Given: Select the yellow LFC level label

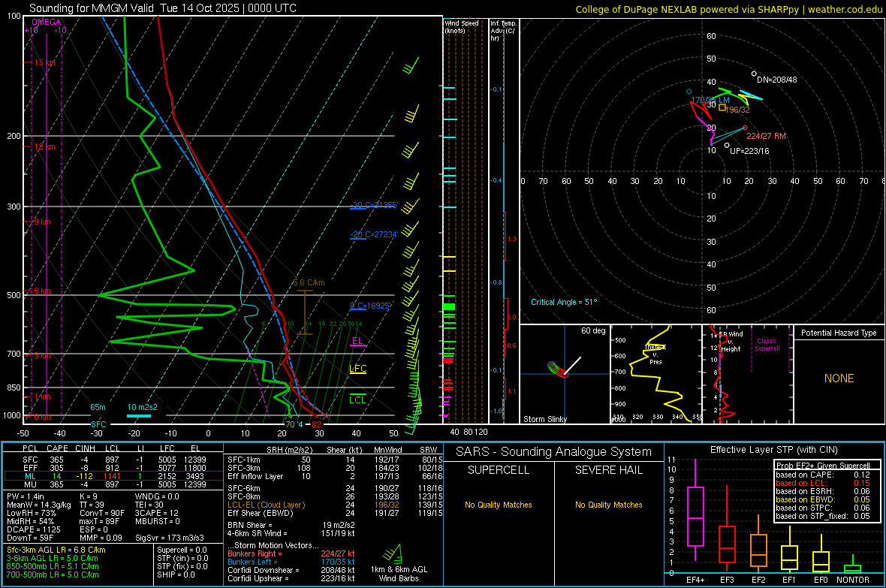Looking at the screenshot, I should [x=357, y=369].
